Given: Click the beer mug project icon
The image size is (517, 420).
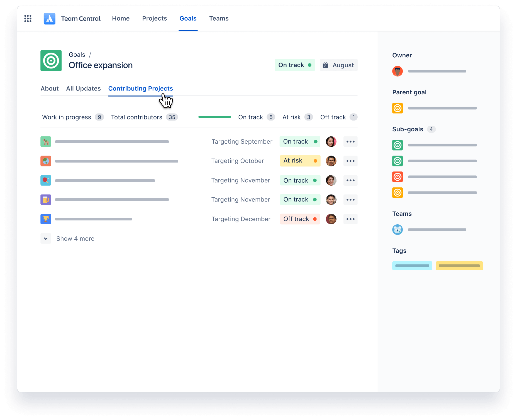Looking at the screenshot, I should [46, 200].
